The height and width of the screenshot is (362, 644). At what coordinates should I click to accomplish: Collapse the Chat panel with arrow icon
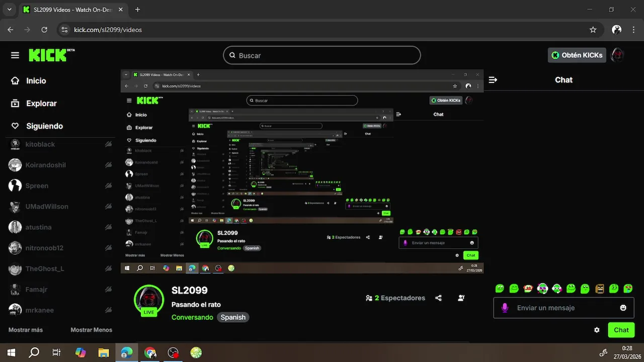pyautogui.click(x=493, y=80)
